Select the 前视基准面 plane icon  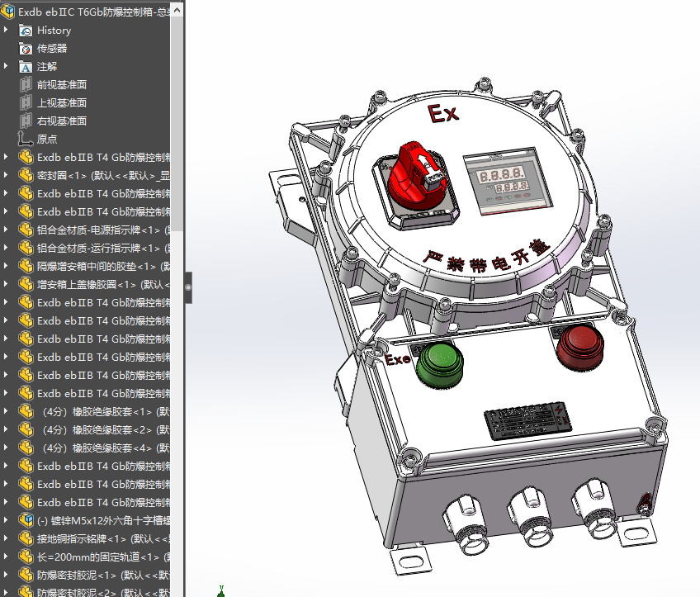tap(27, 84)
